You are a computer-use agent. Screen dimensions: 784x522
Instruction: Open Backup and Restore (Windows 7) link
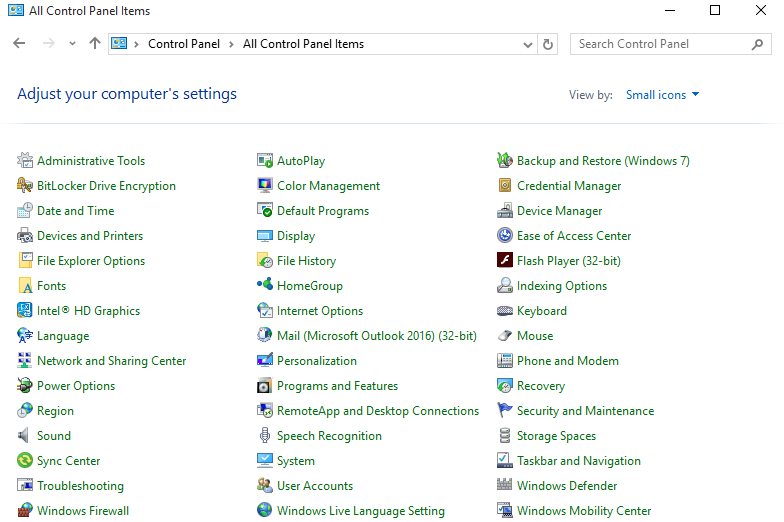click(603, 161)
